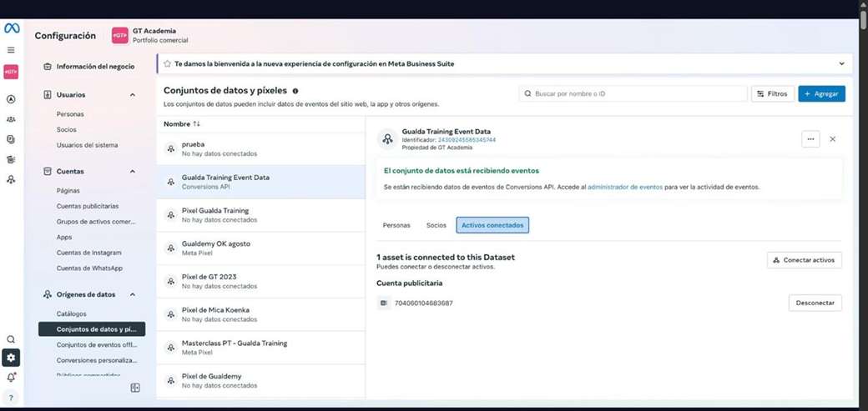868x411 pixels.
Task: Open Cuentas publicitarias
Action: [88, 206]
